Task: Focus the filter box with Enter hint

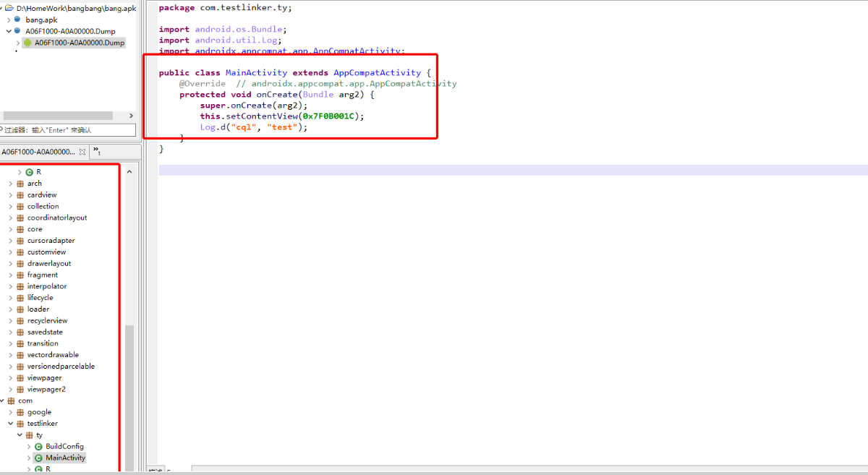Action: (68, 130)
